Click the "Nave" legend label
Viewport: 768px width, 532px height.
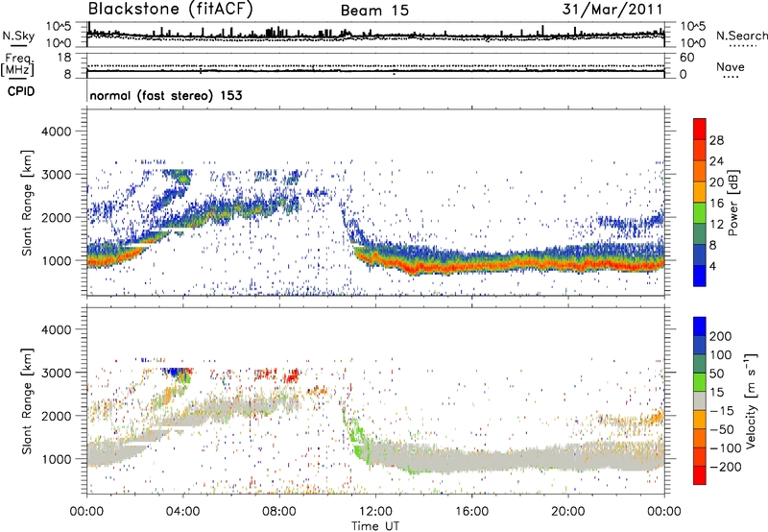[731, 67]
